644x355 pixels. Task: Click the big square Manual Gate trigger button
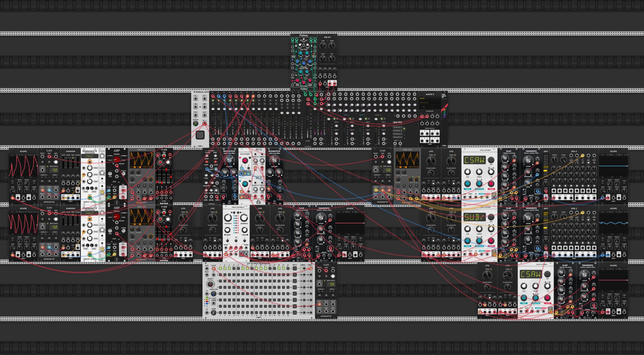[x=200, y=135]
